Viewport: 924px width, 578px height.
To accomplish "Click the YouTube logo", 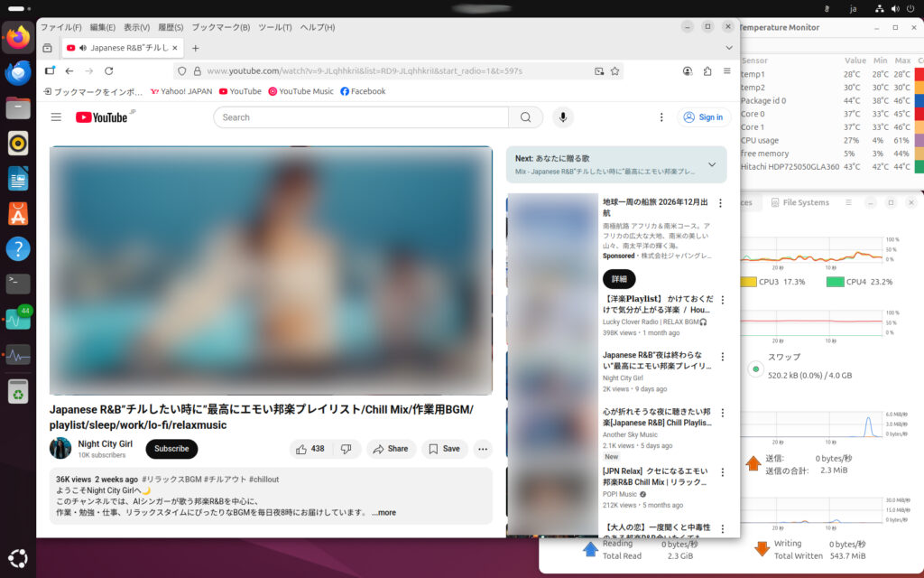I will pos(101,117).
